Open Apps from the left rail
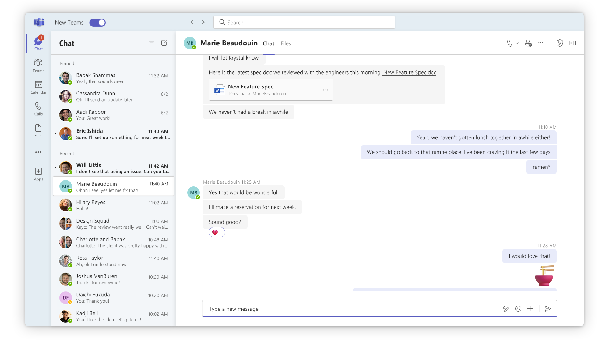The height and width of the screenshot is (364, 609). tap(38, 174)
